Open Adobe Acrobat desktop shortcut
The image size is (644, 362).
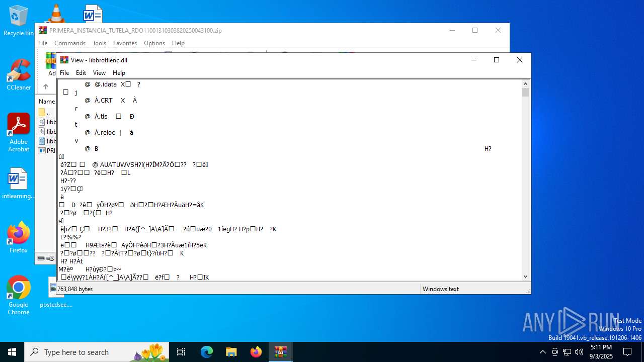click(19, 133)
